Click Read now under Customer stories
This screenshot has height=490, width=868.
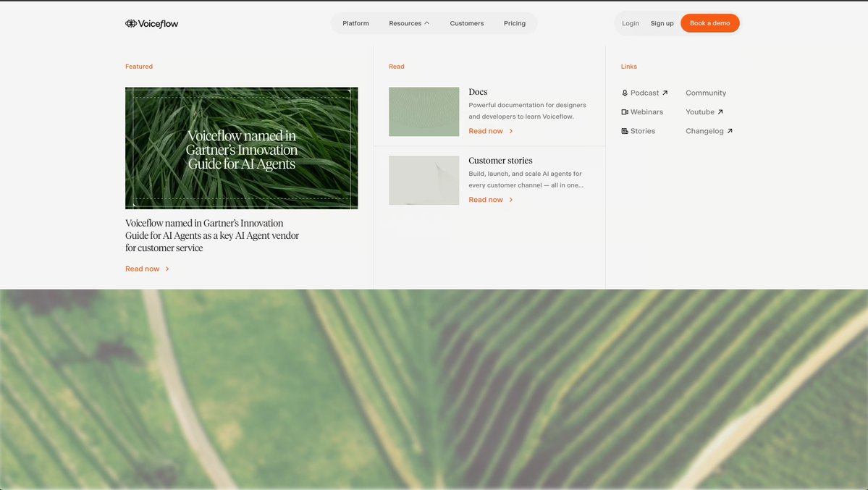point(486,200)
